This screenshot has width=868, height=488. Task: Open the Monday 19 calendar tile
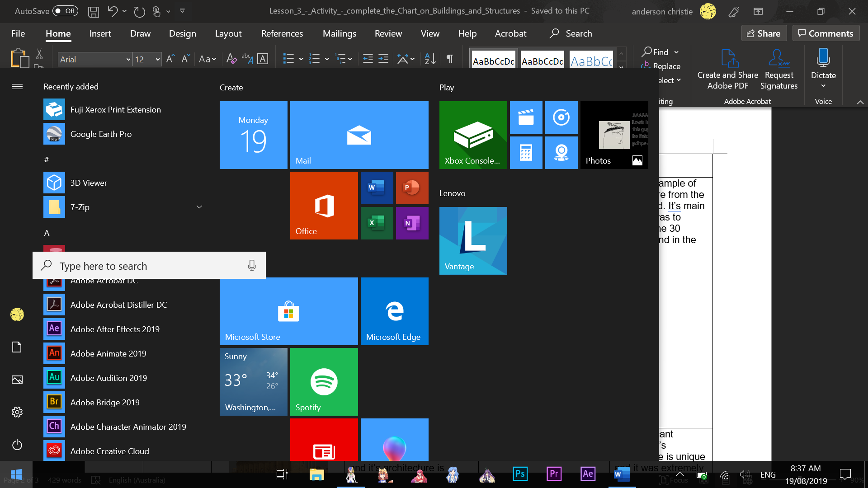coord(253,135)
